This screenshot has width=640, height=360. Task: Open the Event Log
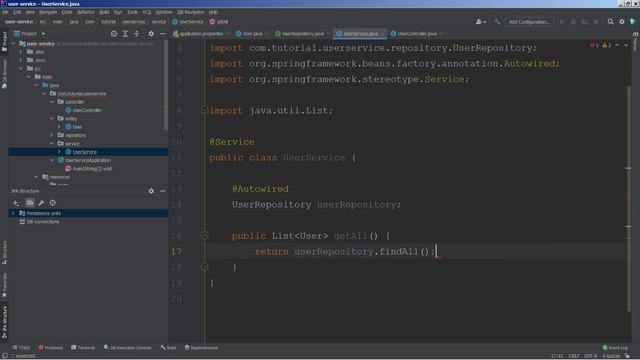tap(615, 348)
